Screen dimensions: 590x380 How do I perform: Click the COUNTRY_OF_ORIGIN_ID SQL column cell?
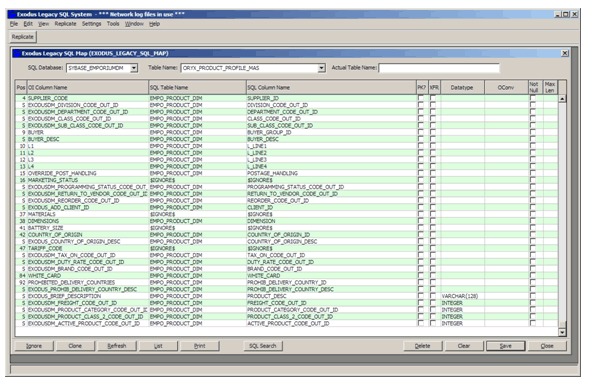331,235
